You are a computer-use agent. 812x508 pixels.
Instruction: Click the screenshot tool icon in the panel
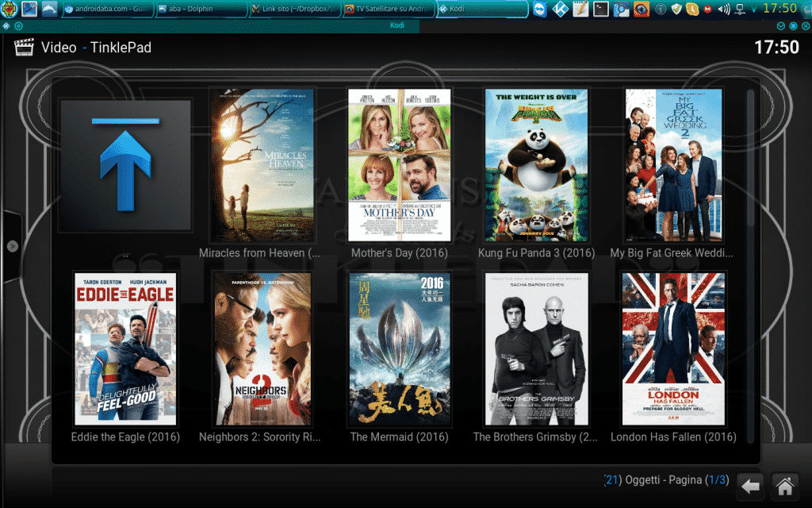621,9
